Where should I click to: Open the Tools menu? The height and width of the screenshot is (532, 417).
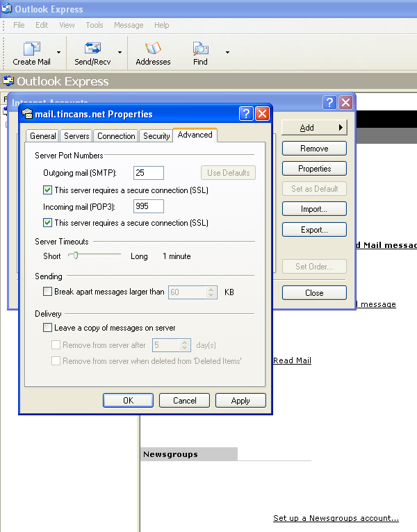(95, 25)
